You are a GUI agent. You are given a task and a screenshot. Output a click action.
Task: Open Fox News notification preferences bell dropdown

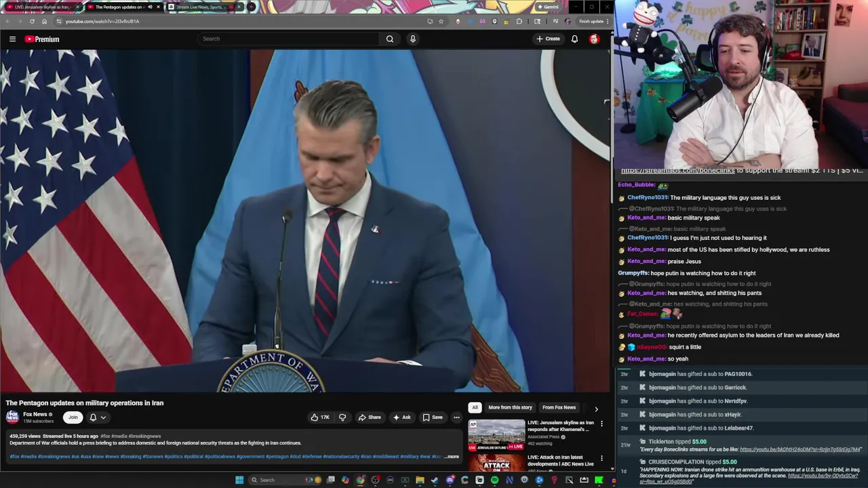[x=98, y=418]
